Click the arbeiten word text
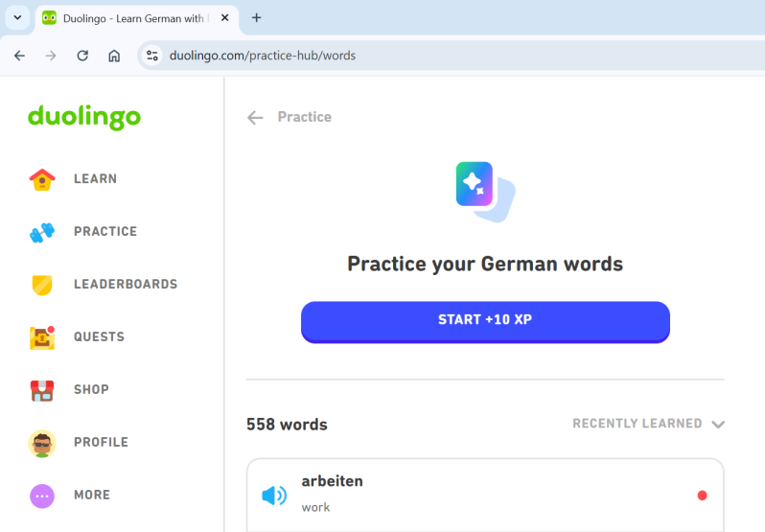 [x=333, y=481]
